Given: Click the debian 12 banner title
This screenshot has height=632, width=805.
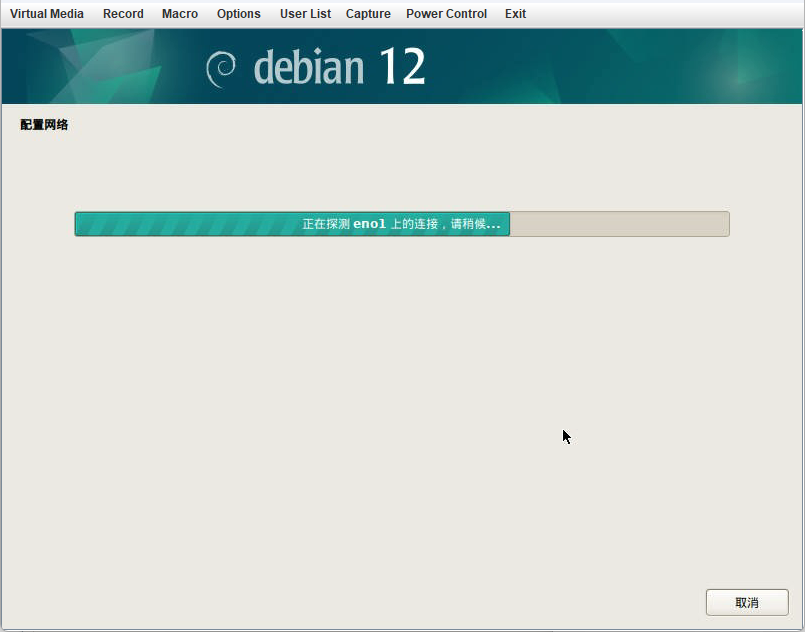Looking at the screenshot, I should point(339,67).
